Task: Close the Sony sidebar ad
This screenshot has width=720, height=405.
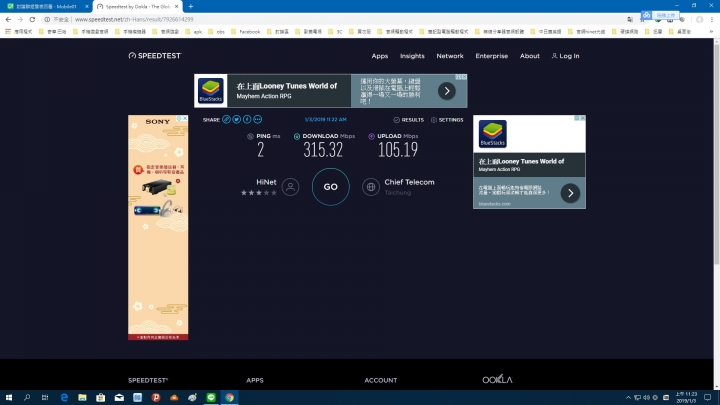Action: click(186, 118)
